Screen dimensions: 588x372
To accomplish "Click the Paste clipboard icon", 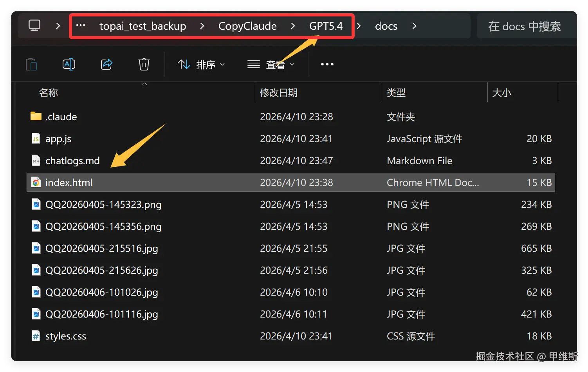I will pos(31,64).
